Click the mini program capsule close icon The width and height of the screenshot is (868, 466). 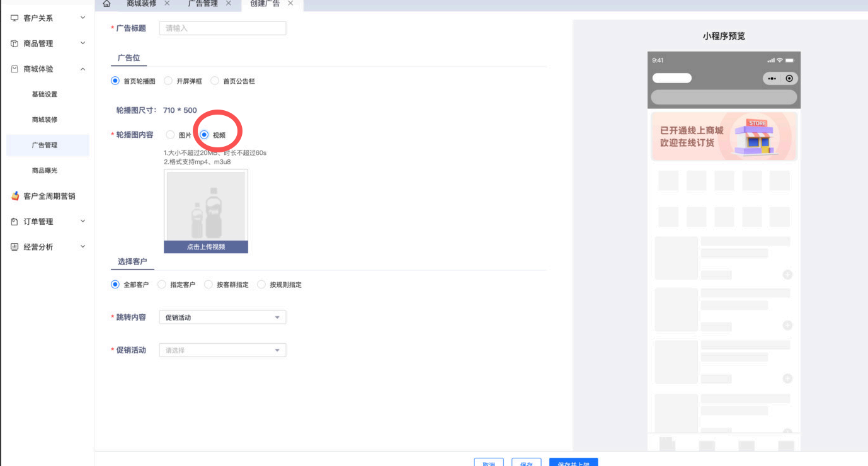pos(789,79)
